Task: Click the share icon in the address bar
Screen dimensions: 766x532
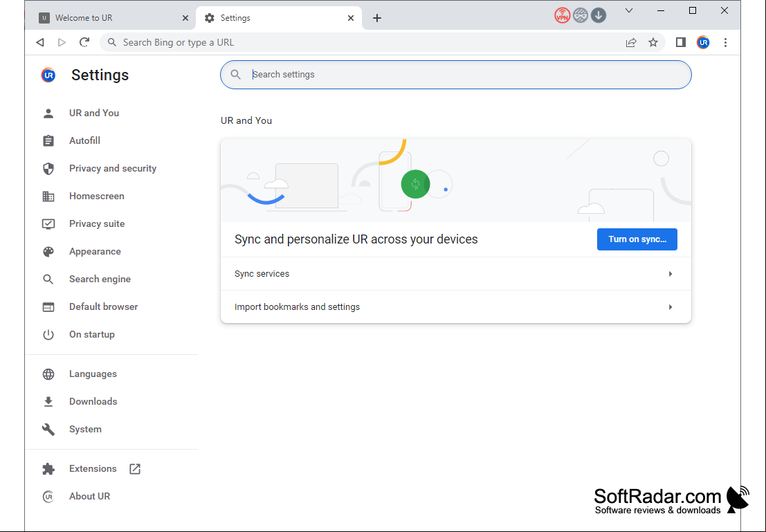Action: [630, 42]
